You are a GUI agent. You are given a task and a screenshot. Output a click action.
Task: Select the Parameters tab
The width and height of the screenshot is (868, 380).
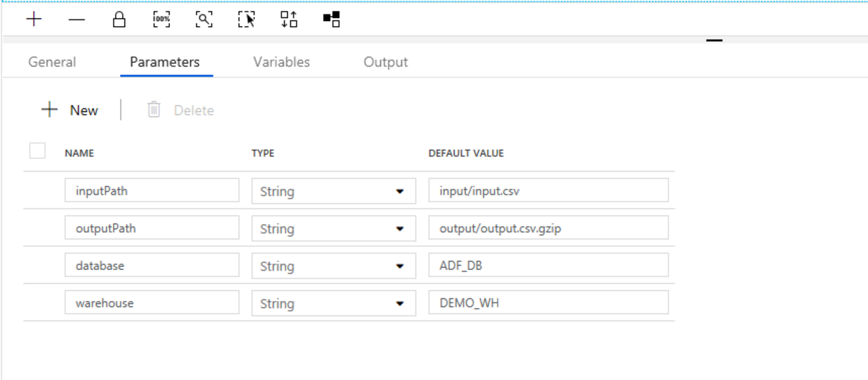(x=165, y=62)
